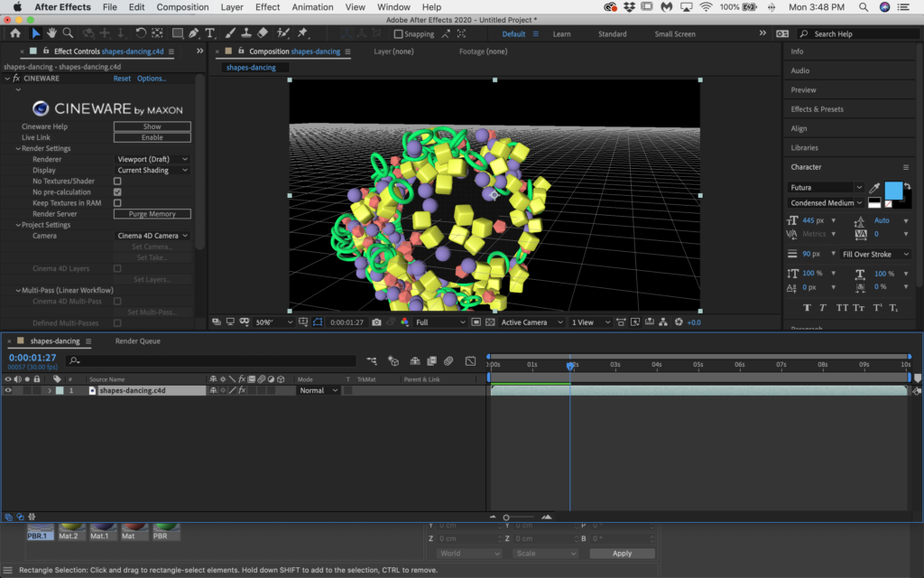Hide the shapes-dancing.c4d layer with the eye toggle

click(8, 391)
